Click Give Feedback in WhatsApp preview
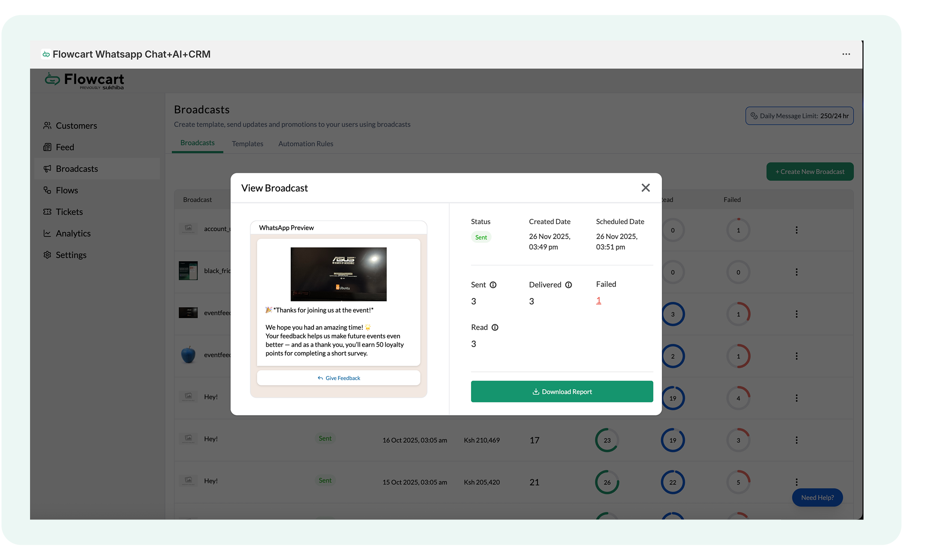This screenshot has width=930, height=560. point(338,378)
